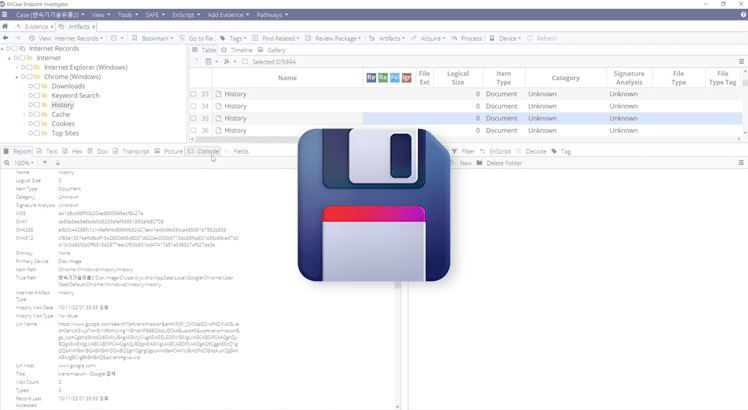Click the blue Re column header icon

pyautogui.click(x=371, y=77)
